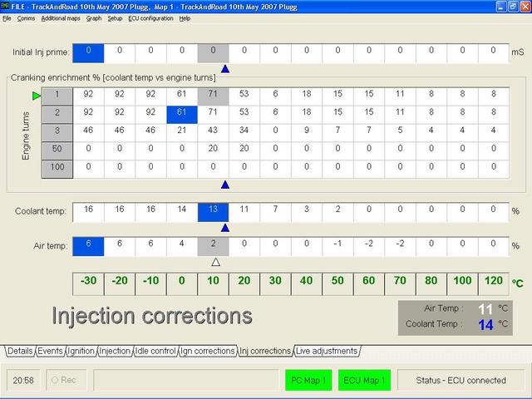Image resolution: width=532 pixels, height=399 pixels.
Task: Click the engine turns row header 2
Action: pyautogui.click(x=57, y=115)
